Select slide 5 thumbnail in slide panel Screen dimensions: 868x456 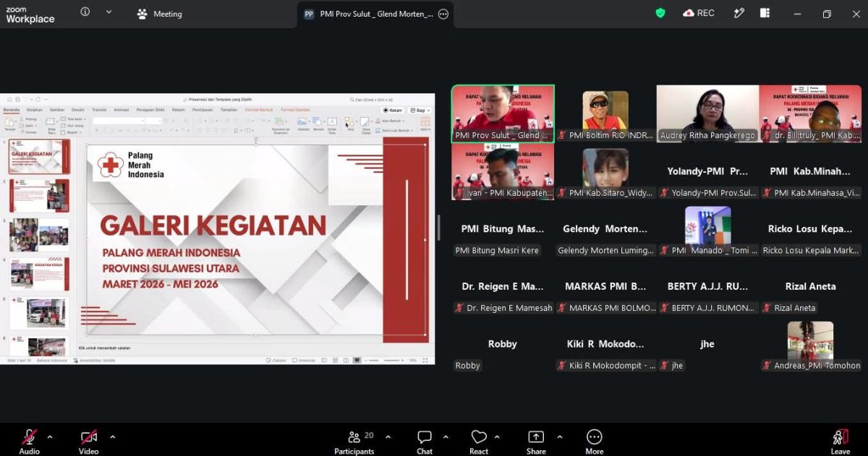point(39,313)
